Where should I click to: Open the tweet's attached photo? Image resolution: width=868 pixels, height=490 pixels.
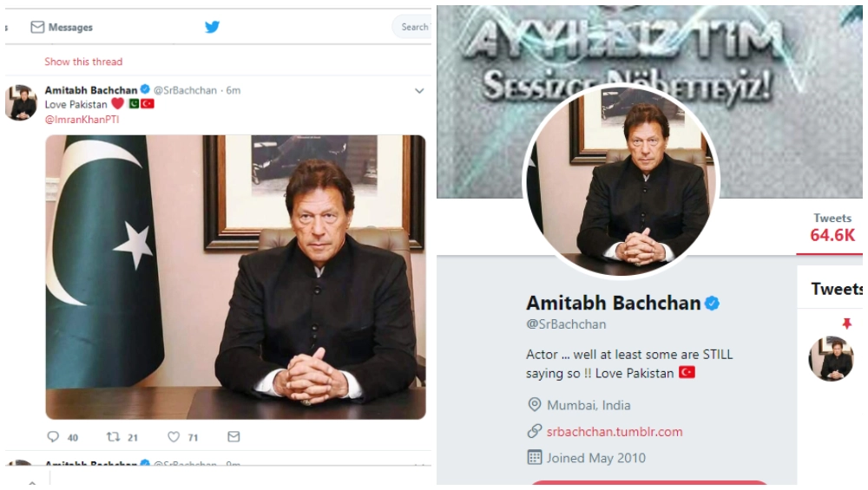(x=235, y=277)
